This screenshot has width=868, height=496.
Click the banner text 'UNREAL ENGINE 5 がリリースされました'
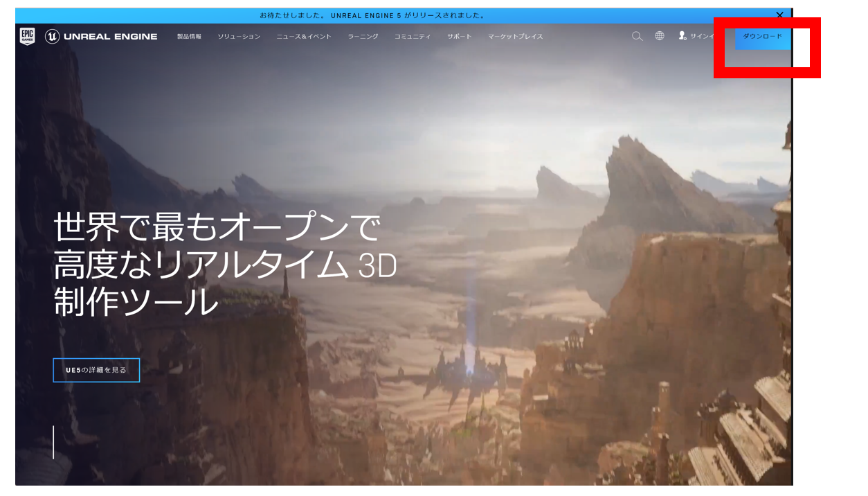point(408,15)
